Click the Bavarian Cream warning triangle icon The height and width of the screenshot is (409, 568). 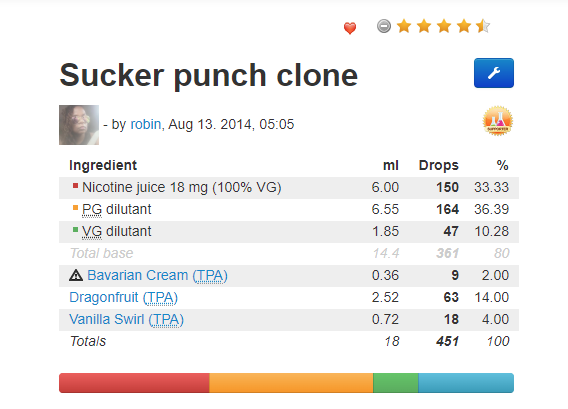tap(76, 275)
